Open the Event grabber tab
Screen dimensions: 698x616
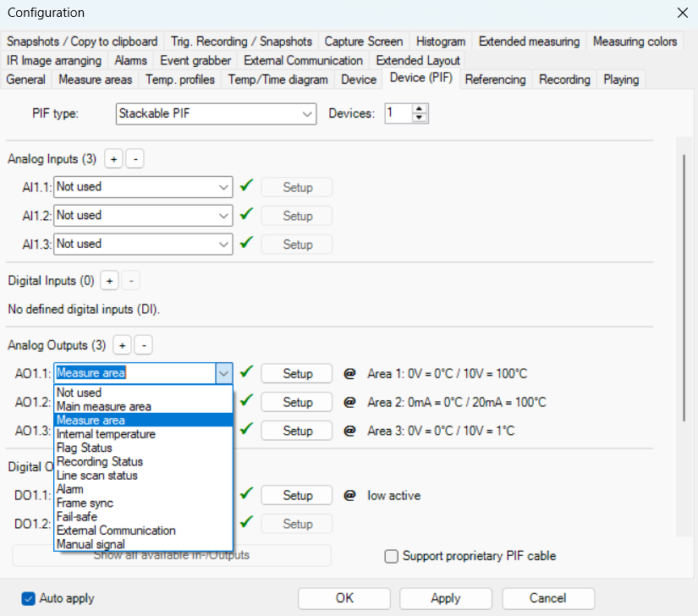click(195, 61)
